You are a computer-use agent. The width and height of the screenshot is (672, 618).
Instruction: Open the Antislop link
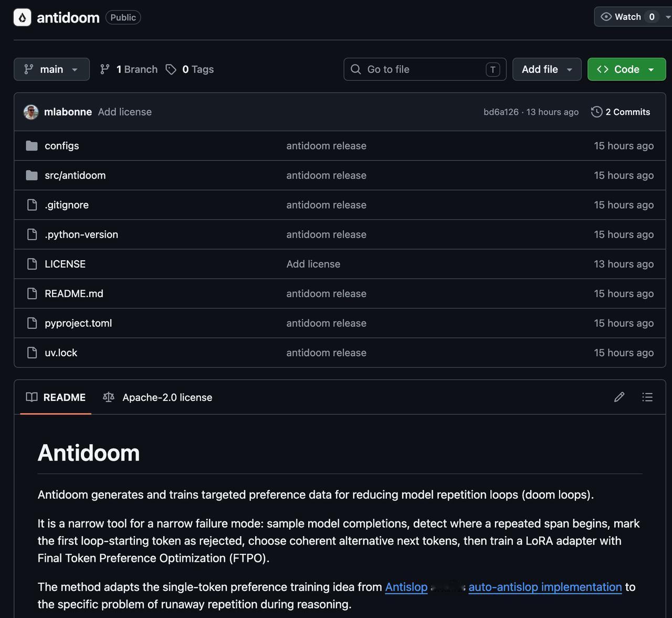pyautogui.click(x=406, y=587)
